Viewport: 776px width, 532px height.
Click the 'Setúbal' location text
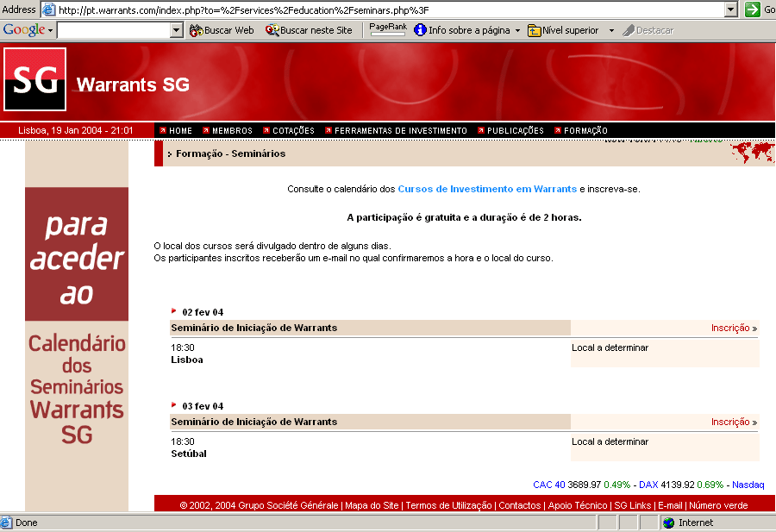[189, 454]
